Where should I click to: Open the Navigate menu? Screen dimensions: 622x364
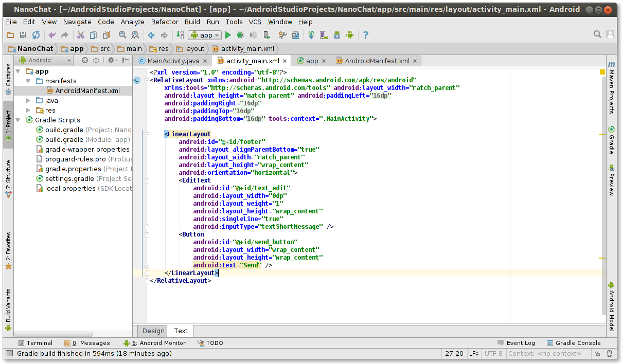pyautogui.click(x=77, y=22)
